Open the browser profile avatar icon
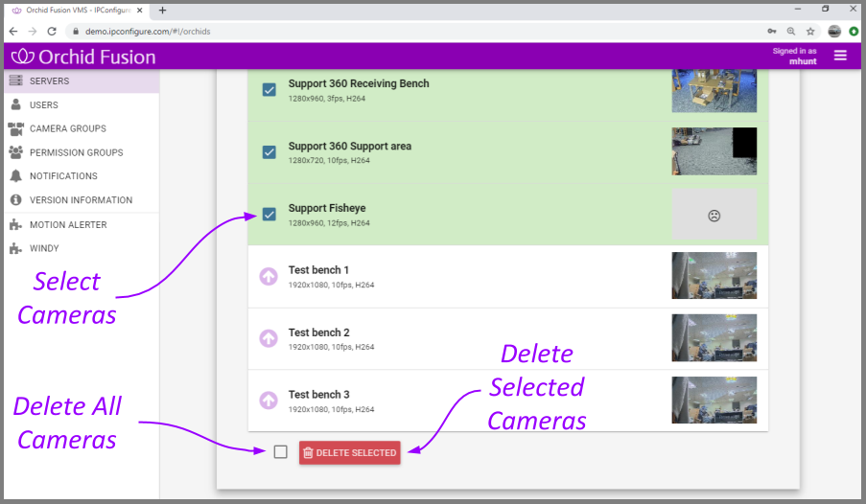The image size is (866, 504). [x=834, y=32]
